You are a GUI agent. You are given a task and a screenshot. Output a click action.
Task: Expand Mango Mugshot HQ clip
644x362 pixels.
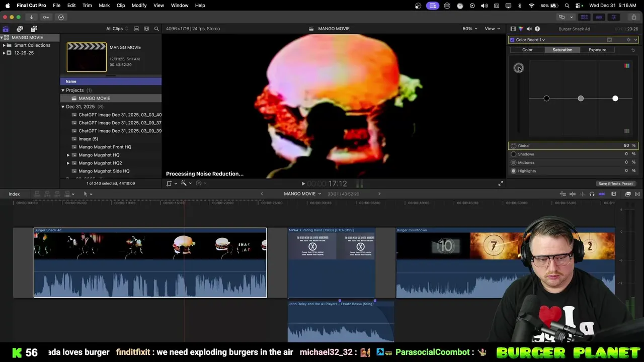click(x=68, y=155)
